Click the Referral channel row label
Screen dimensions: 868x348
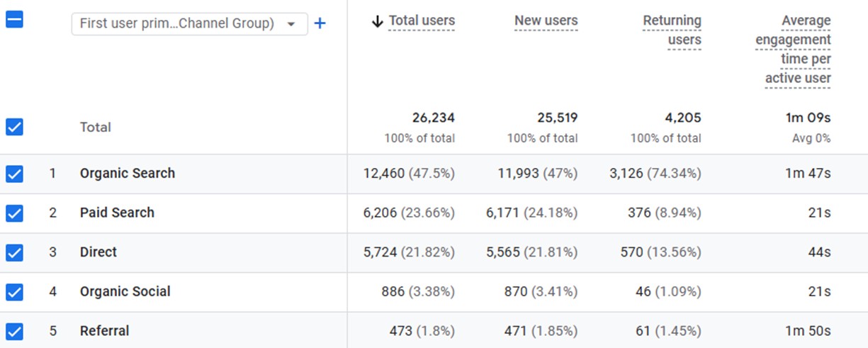(104, 331)
